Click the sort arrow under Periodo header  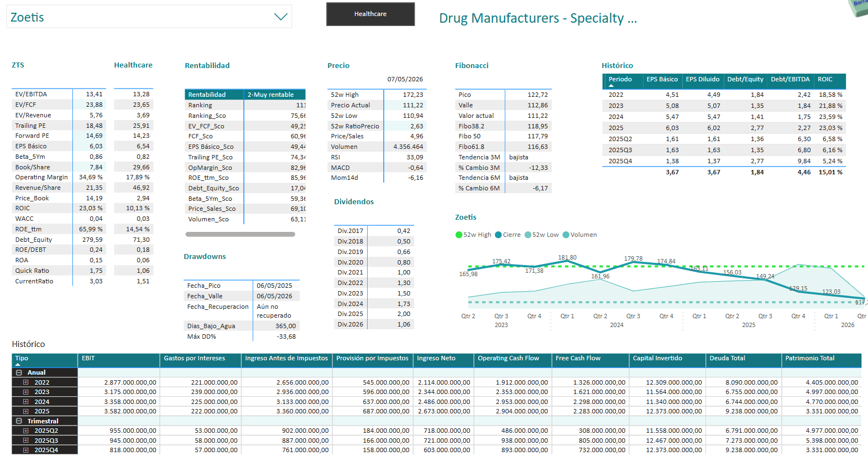point(611,86)
